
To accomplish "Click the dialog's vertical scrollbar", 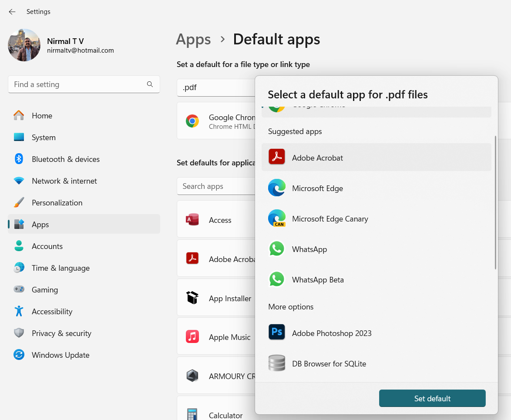I will 495,202.
